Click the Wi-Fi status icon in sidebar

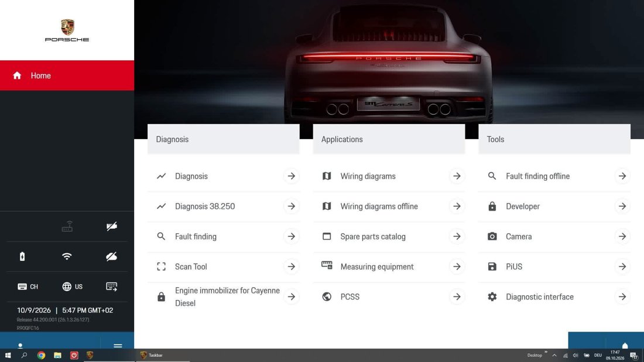[x=67, y=257]
